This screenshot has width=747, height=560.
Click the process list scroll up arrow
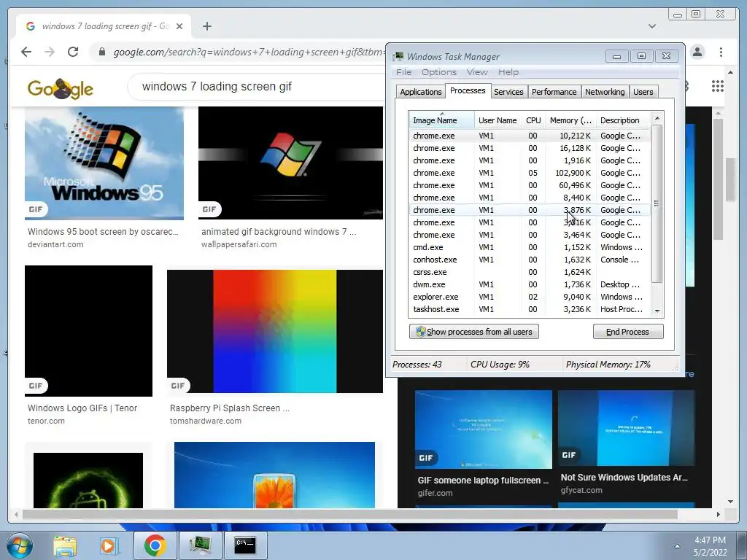click(657, 117)
